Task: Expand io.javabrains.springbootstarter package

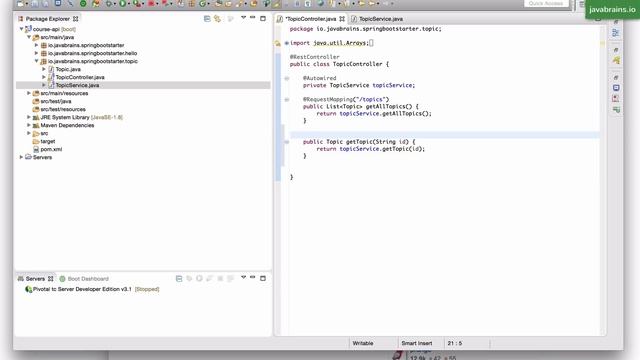Action: (36, 45)
